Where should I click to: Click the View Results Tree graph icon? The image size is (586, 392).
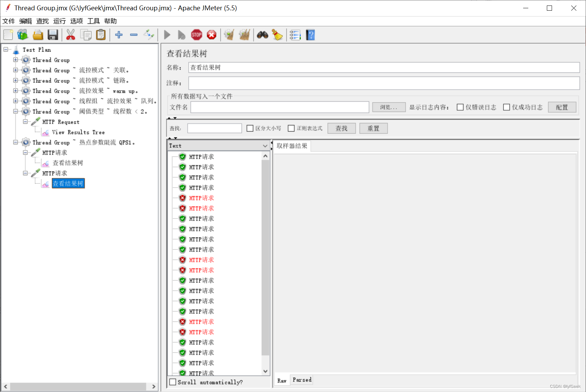coord(45,133)
